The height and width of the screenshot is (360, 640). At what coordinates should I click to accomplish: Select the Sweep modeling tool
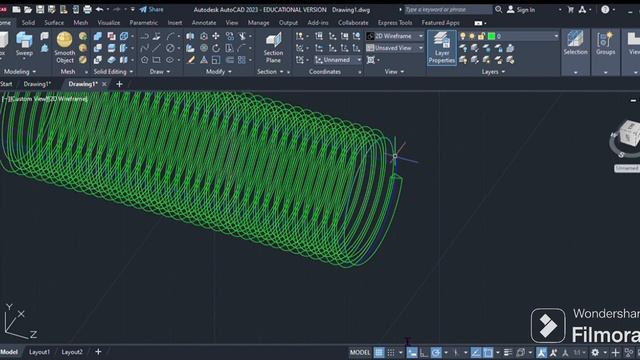tap(24, 45)
